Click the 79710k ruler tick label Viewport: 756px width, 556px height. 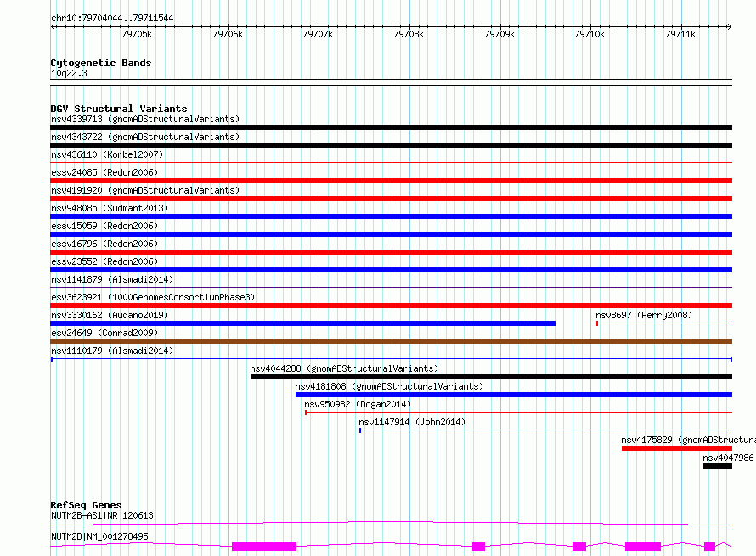[590, 34]
